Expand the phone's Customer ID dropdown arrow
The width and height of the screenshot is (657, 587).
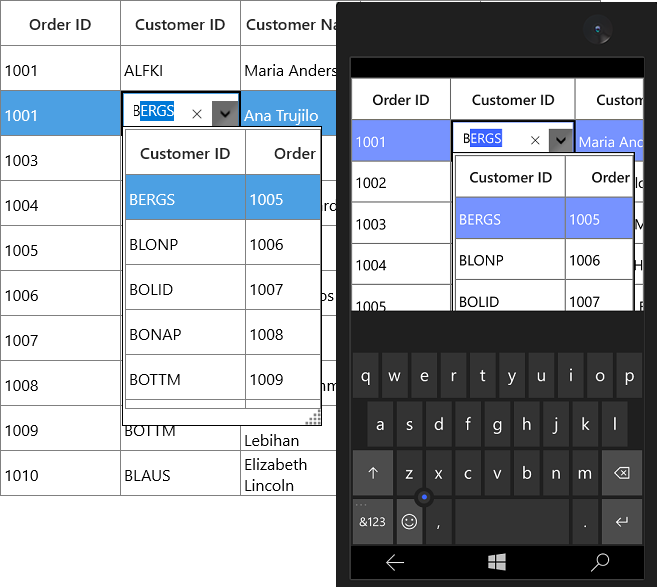coord(561,140)
